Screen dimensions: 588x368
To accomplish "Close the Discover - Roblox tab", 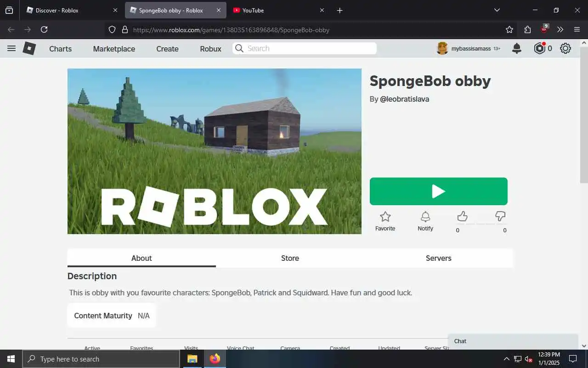I will [x=115, y=10].
